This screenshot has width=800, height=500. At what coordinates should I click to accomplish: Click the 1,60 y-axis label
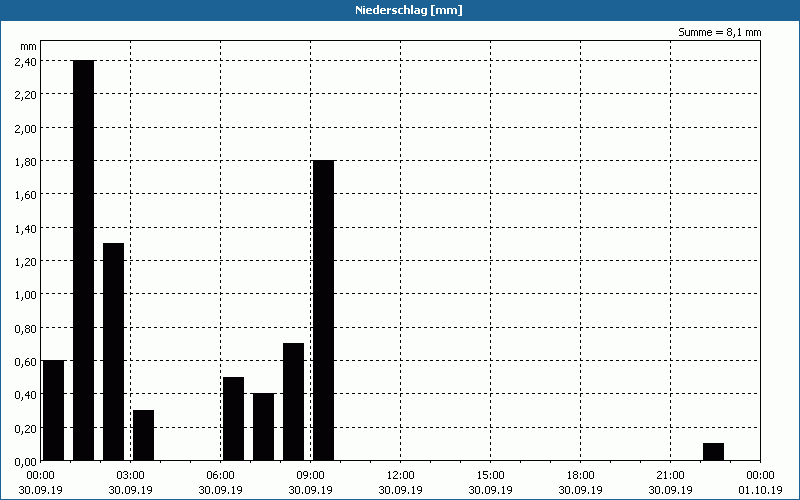coord(26,194)
